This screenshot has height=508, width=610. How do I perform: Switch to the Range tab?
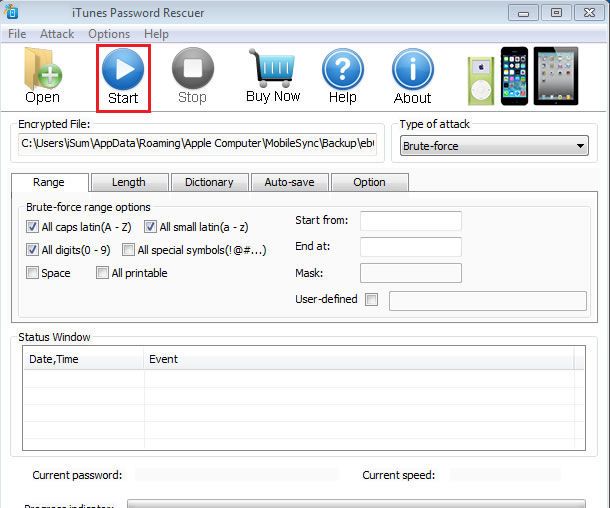50,182
